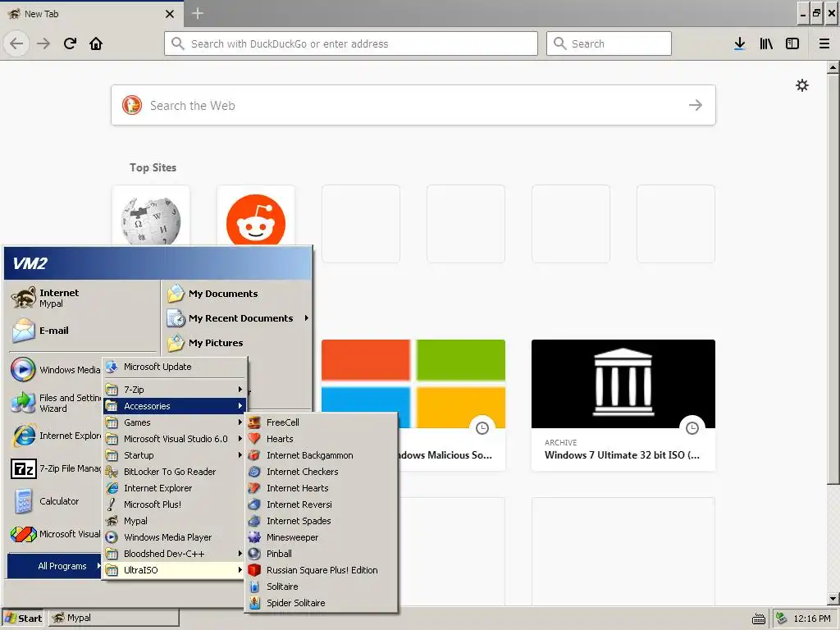Launch Pinball

tap(321, 554)
